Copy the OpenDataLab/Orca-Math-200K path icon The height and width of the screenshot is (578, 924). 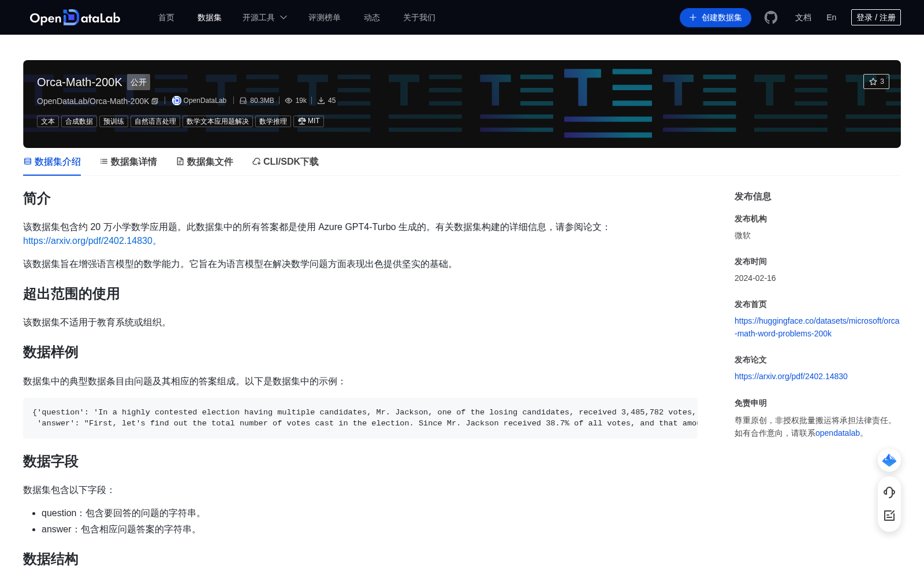[x=155, y=101]
